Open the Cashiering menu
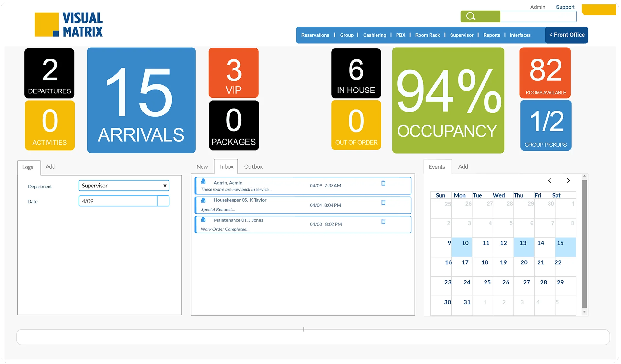621x364 pixels. click(375, 35)
